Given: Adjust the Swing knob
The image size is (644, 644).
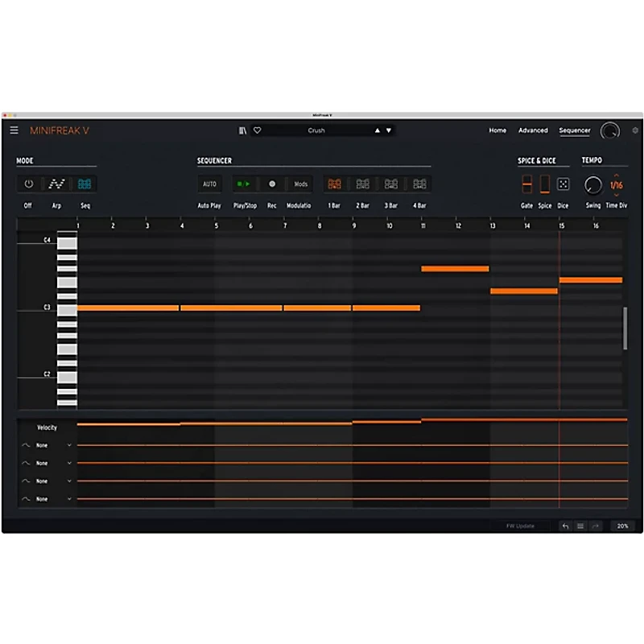Looking at the screenshot, I should (x=592, y=184).
